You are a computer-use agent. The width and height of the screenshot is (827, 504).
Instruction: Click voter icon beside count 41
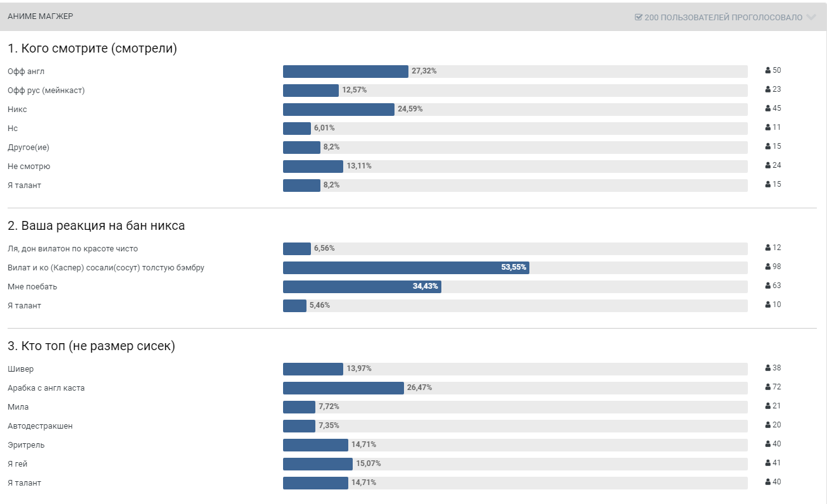pos(768,463)
